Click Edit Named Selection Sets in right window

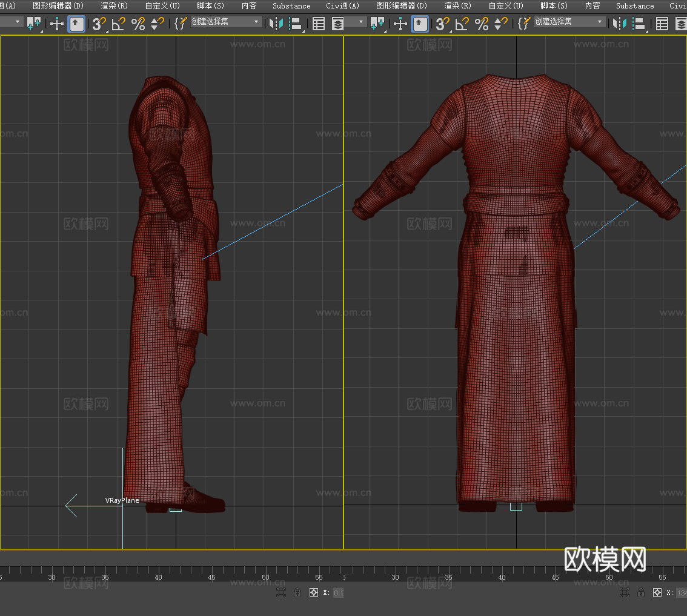tap(523, 24)
